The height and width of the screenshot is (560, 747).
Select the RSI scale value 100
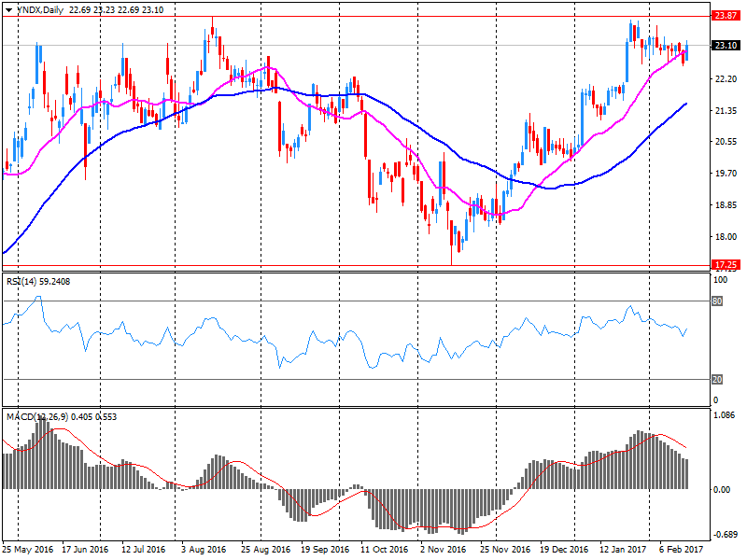click(x=720, y=280)
